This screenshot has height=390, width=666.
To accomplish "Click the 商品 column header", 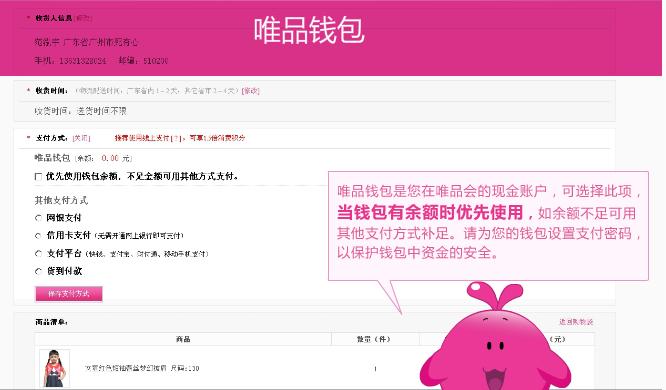I will [183, 339].
